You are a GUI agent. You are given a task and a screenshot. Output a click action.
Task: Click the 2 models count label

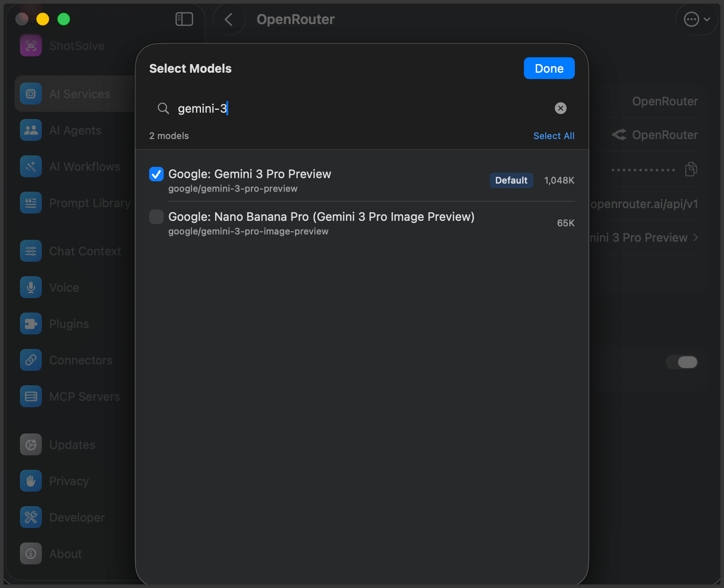[x=169, y=136]
